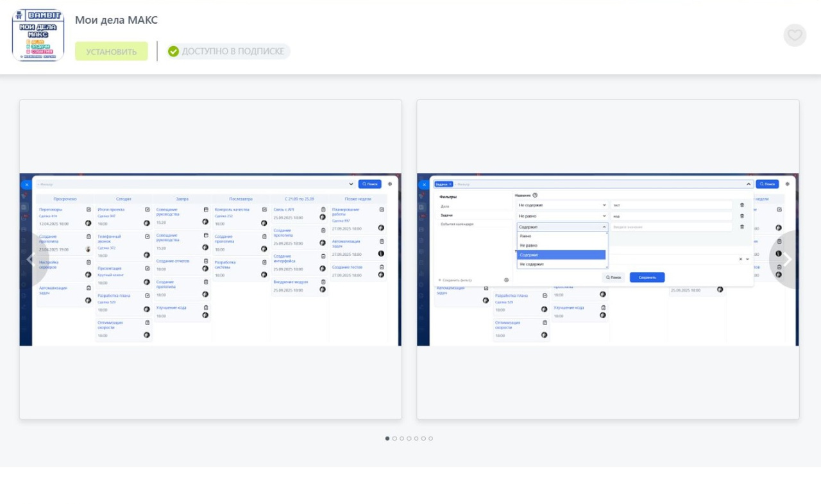Click the Не равно dropdown in the second screenshot
Viewport: 821px width, 504px height.
[562, 216]
